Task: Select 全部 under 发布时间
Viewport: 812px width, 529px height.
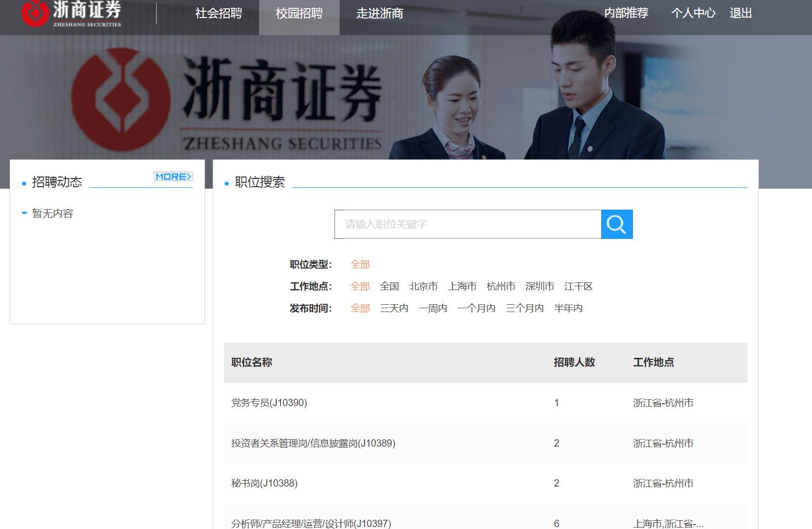Action: click(360, 308)
